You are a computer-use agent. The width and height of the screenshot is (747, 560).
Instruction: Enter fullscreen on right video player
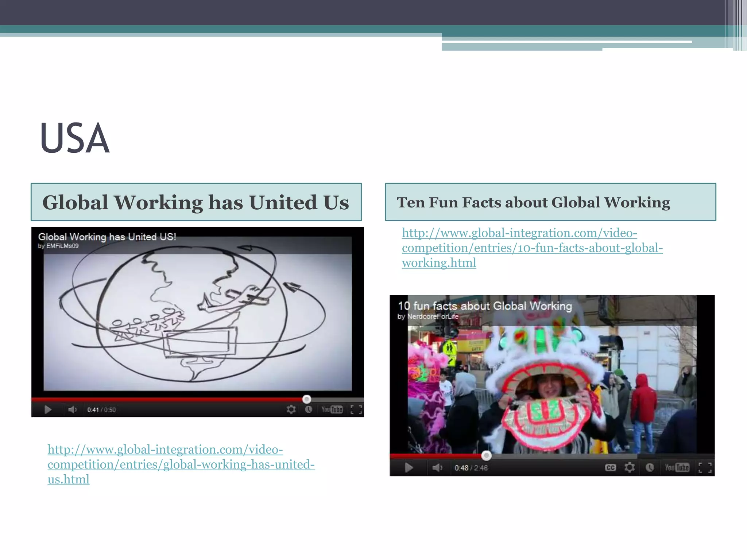tap(705, 468)
